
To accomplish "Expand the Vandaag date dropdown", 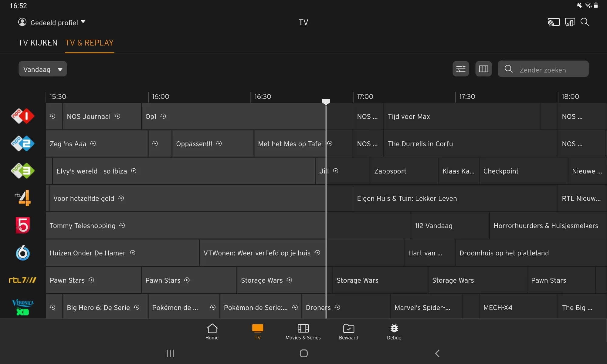I will (43, 69).
